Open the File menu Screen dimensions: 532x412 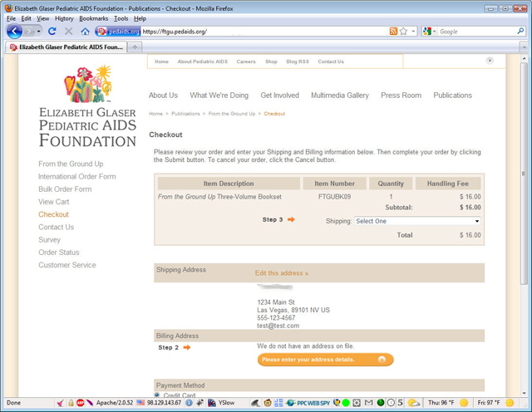point(11,18)
